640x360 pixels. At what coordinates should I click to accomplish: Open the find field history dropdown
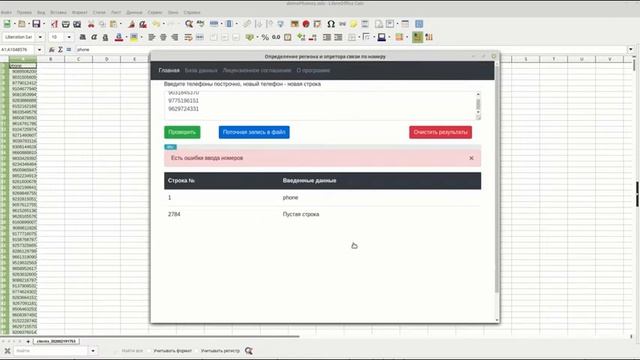point(93,351)
